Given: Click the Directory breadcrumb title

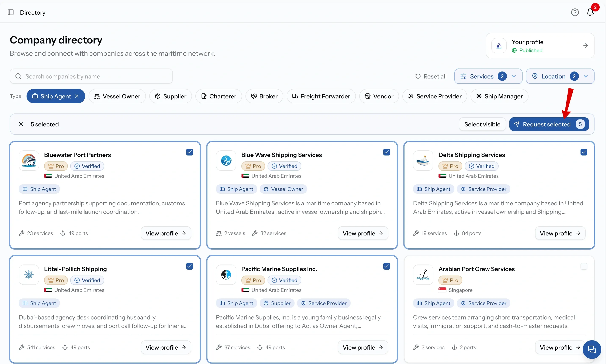Looking at the screenshot, I should click(x=33, y=12).
